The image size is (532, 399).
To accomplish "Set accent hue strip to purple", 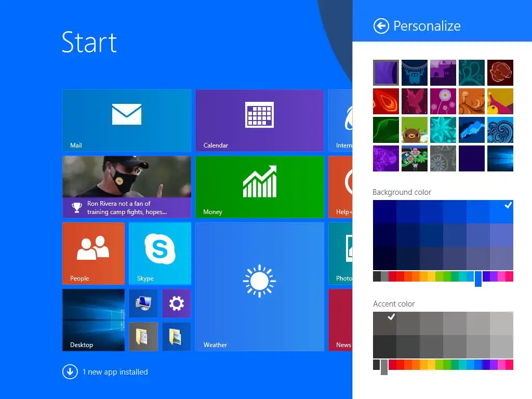I will click(494, 365).
